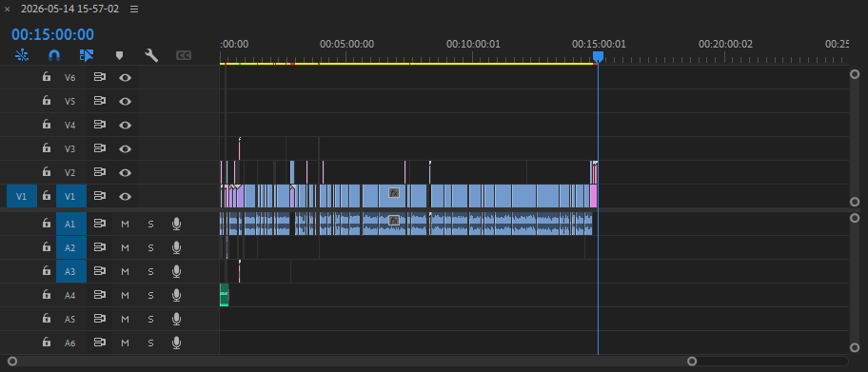Mute the A2 audio track
Screen dimensions: 868x372
click(125, 248)
